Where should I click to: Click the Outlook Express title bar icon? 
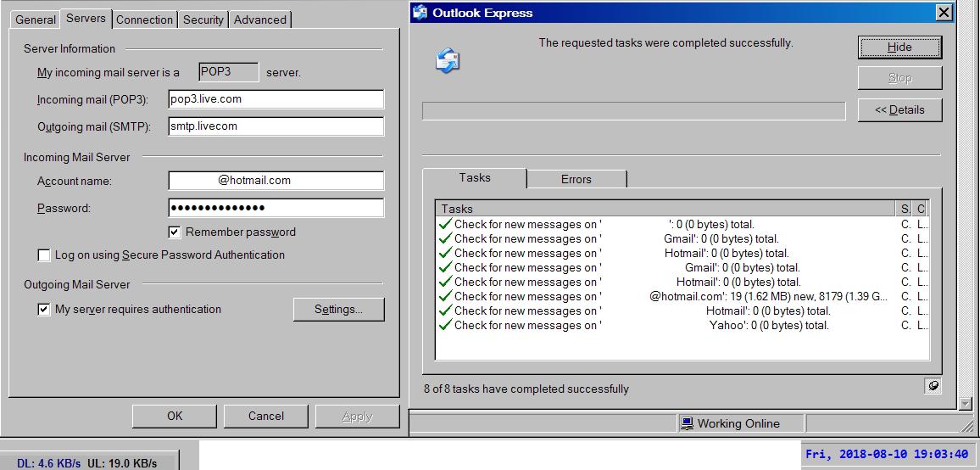420,13
